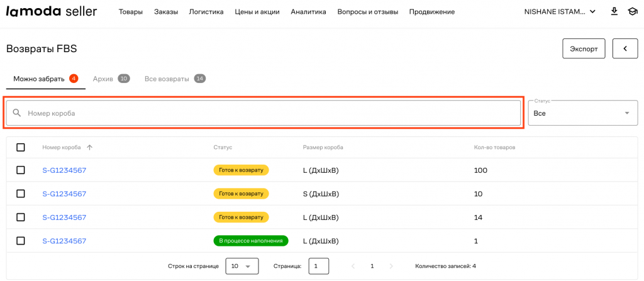Open the Аналитика menu item

coord(308,12)
